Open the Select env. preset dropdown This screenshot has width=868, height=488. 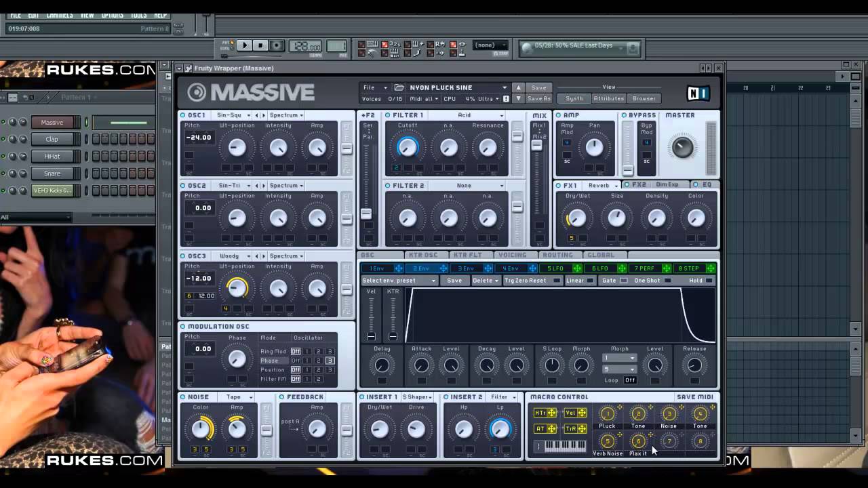tap(399, 281)
